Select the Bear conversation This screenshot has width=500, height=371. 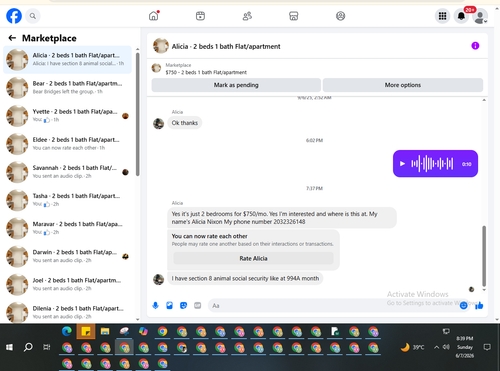pos(67,88)
